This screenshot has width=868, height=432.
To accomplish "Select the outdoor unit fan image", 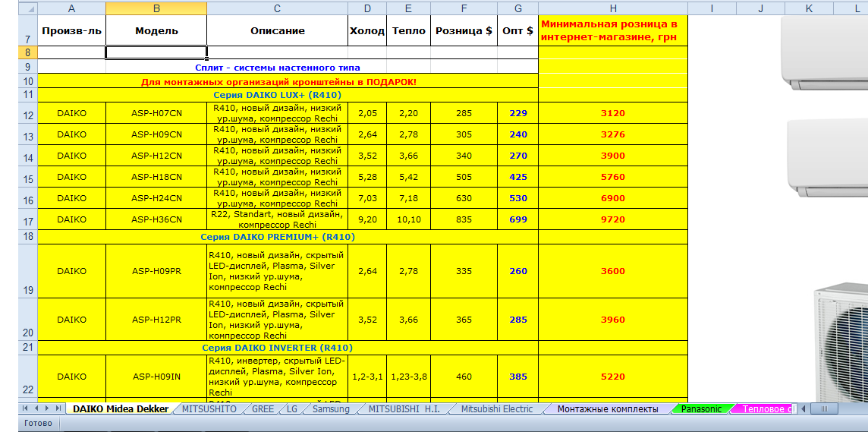I will [x=841, y=341].
